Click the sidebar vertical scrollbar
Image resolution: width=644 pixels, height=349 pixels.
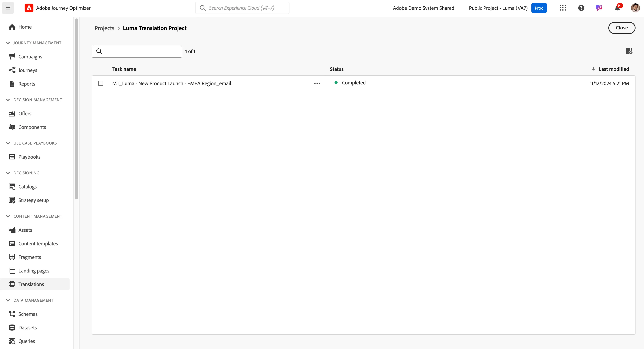tap(77, 109)
